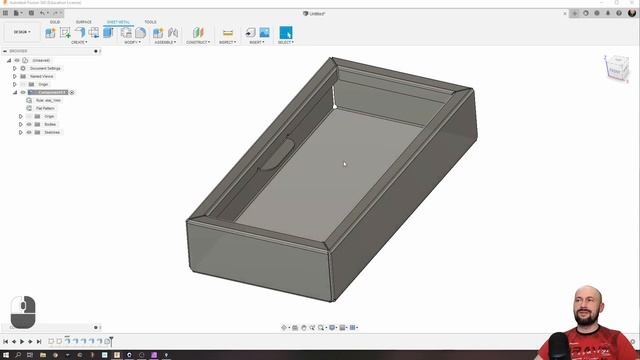Open the Sheet Metal Rules icon
Image resolution: width=640 pixels, height=360 pixels.
click(127, 33)
